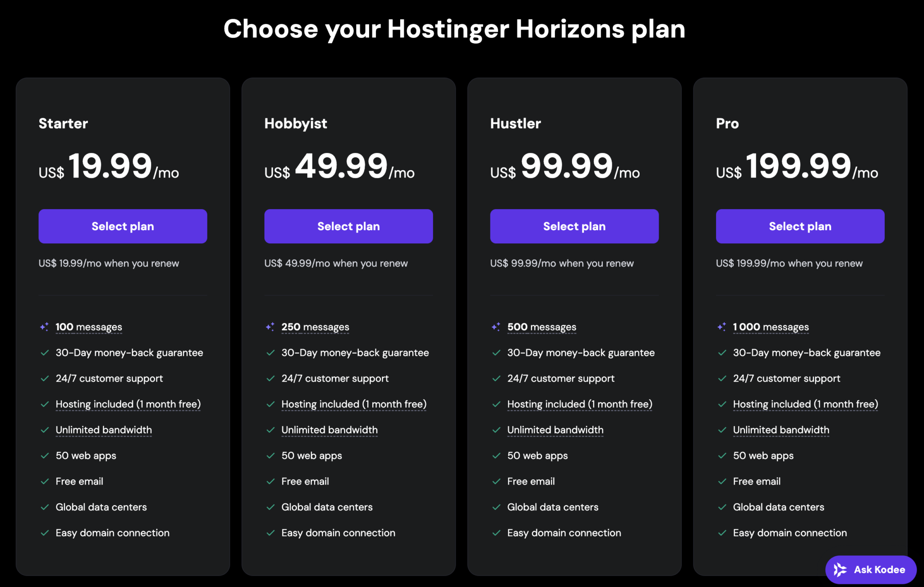Select the Hobbyist plan

point(348,226)
